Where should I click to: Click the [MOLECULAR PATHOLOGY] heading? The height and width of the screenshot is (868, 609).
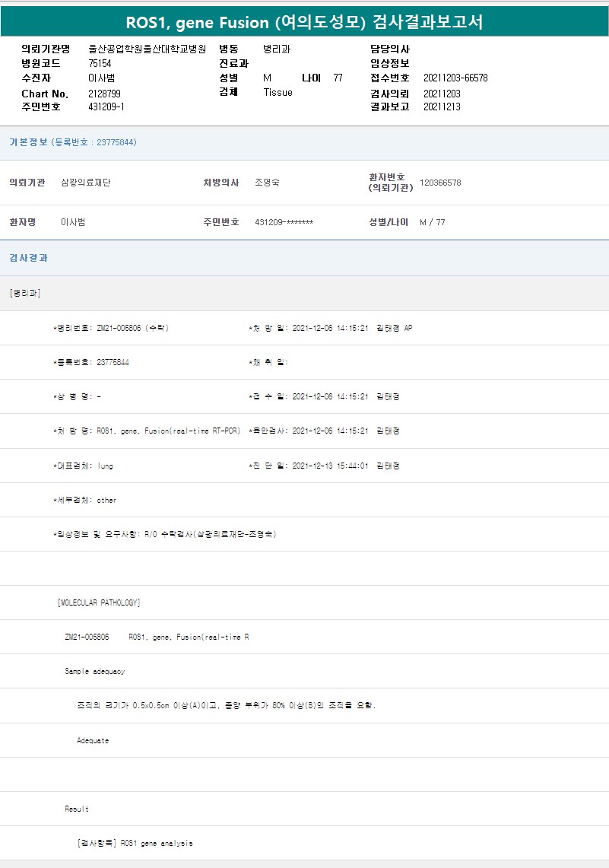(99, 603)
